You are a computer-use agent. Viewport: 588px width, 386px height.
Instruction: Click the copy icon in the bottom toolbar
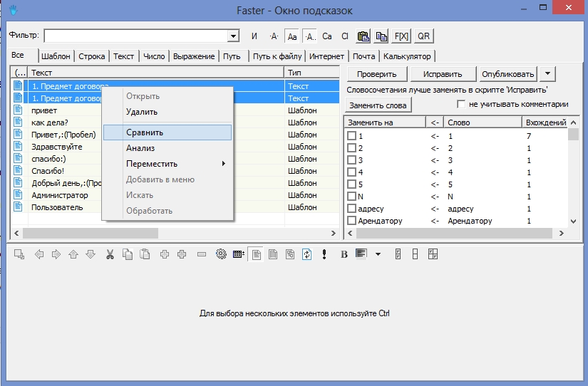(128, 254)
